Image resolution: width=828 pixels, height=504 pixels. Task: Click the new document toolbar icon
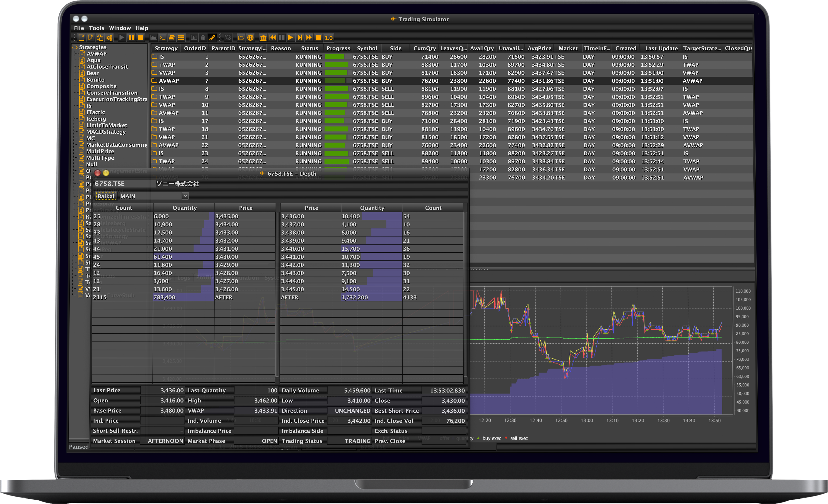tap(81, 38)
